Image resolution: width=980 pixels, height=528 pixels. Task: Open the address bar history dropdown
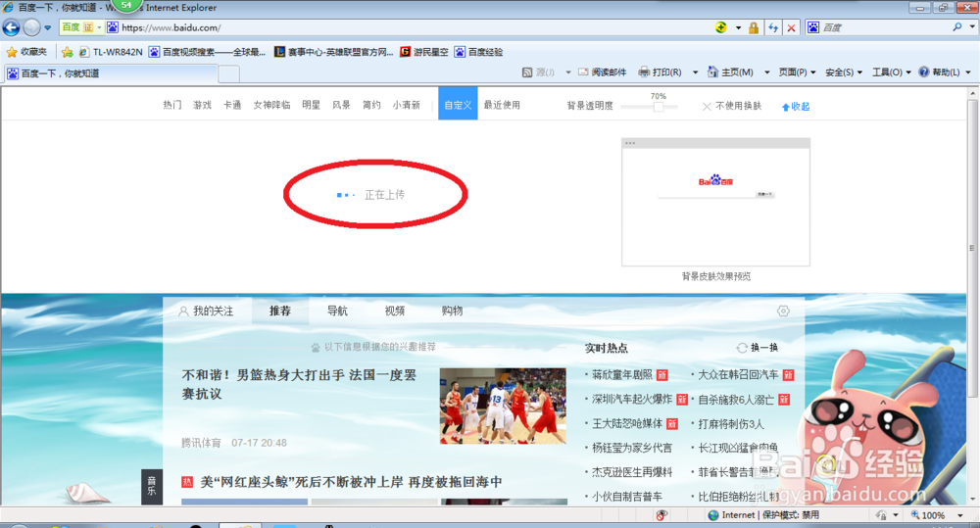click(x=738, y=28)
